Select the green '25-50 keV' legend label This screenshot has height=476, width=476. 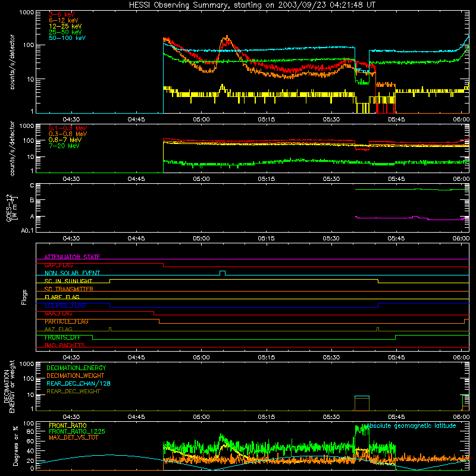[65, 32]
